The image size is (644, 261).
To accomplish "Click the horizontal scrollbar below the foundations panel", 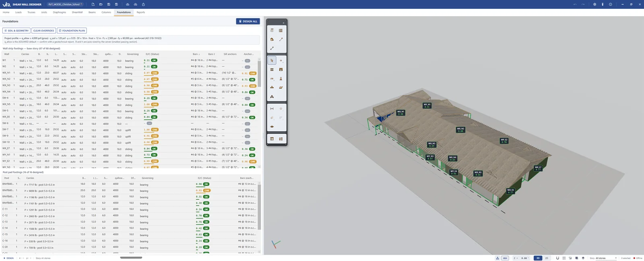I will (131, 258).
